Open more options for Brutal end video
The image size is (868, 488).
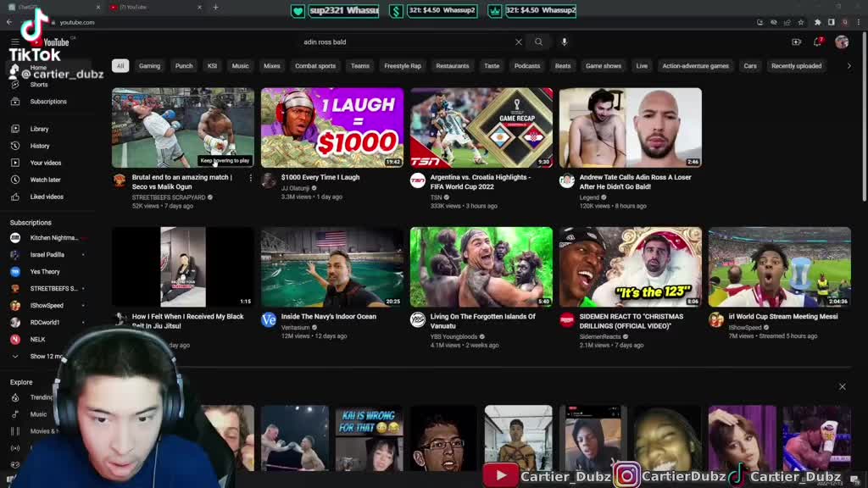coord(250,178)
